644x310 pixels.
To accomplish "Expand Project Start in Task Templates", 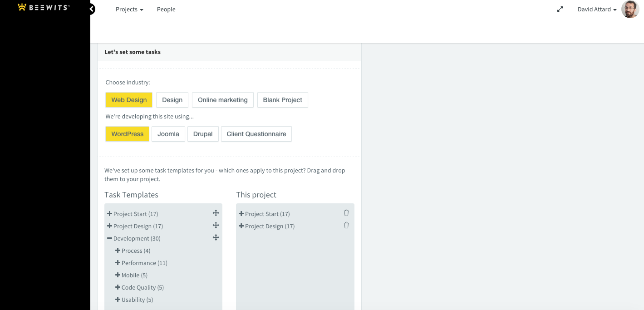I will pos(109,214).
